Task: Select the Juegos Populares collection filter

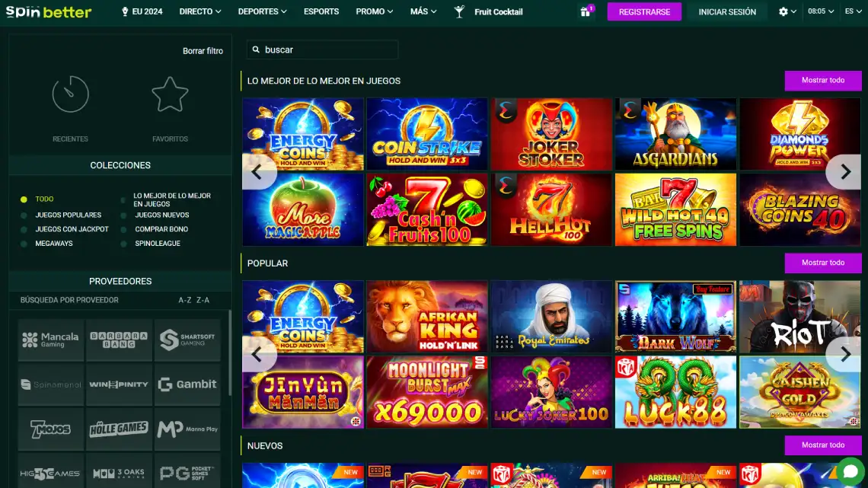Action: pyautogui.click(x=68, y=215)
